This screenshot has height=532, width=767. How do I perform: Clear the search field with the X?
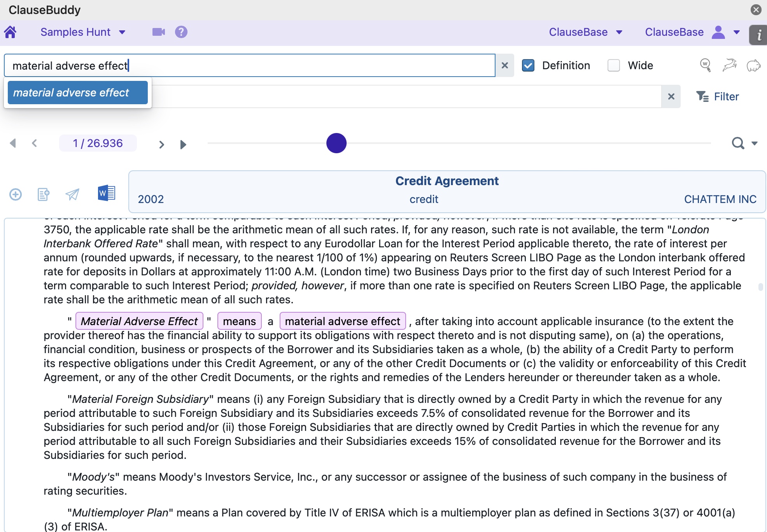(x=505, y=65)
